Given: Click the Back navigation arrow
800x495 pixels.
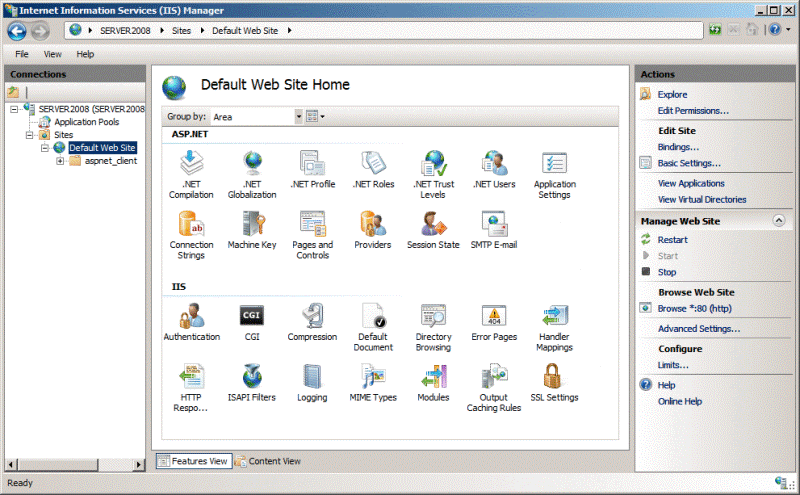Looking at the screenshot, I should (x=17, y=32).
